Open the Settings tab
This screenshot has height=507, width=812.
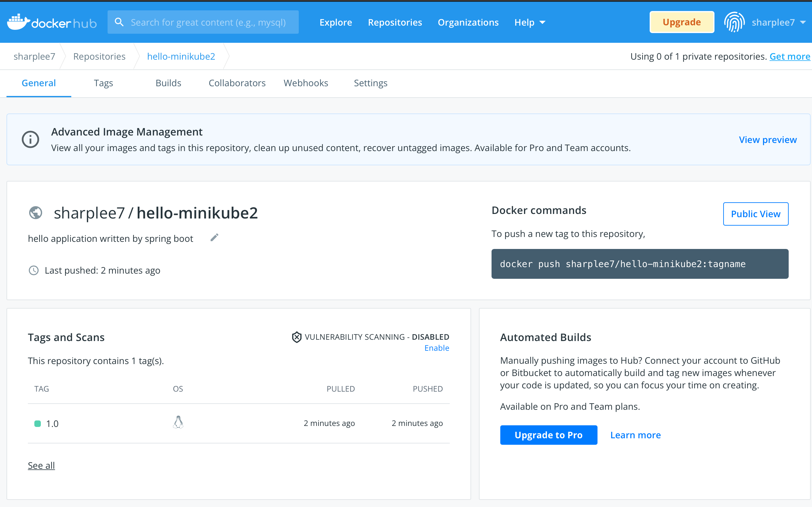370,83
